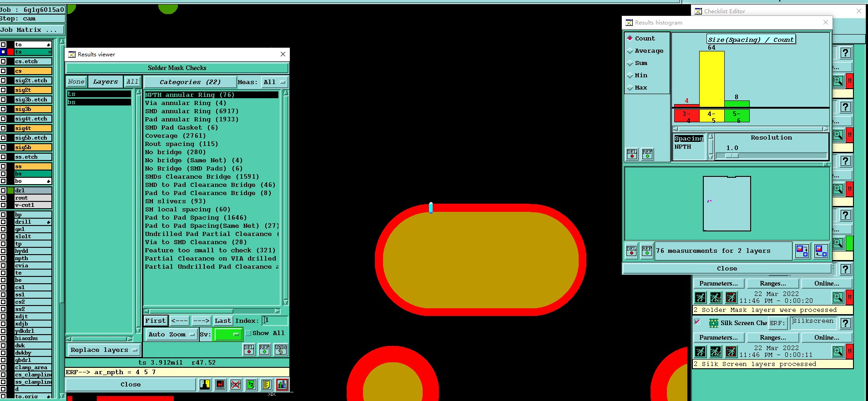868x401 pixels.
Task: Click REF icon beside 76 measurements text
Action: (x=647, y=251)
